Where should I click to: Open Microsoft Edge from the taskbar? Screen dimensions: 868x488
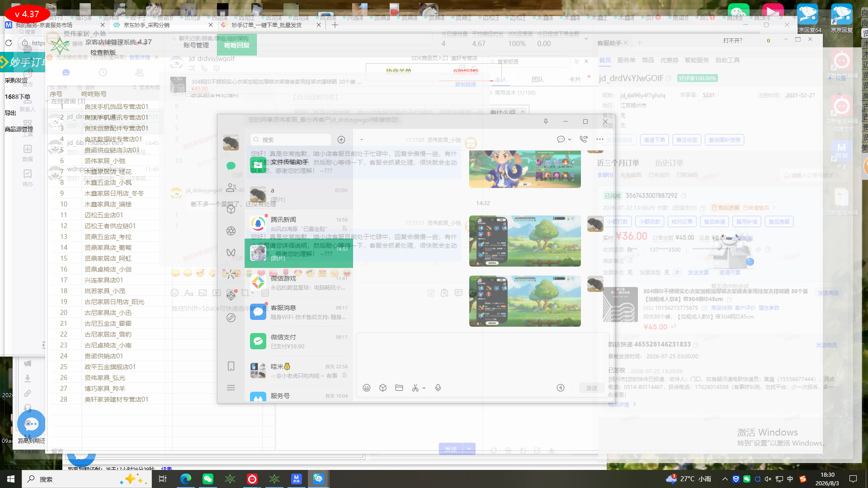pyautogui.click(x=185, y=479)
